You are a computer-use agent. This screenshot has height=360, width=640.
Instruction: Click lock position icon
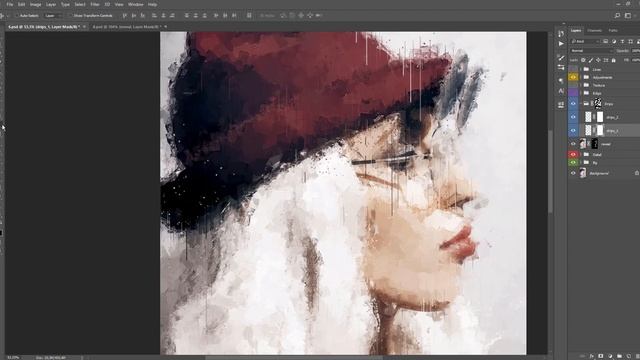(x=598, y=60)
